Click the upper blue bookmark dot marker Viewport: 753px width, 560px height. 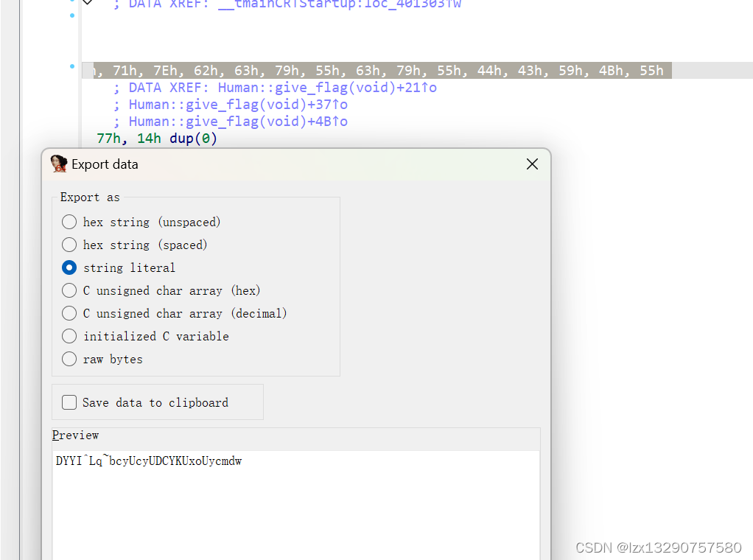71,15
